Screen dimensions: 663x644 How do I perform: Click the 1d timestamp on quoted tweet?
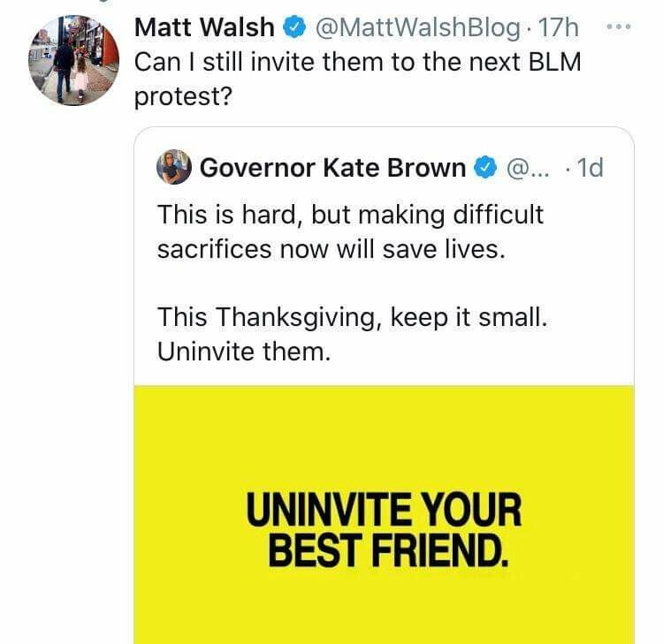588,167
